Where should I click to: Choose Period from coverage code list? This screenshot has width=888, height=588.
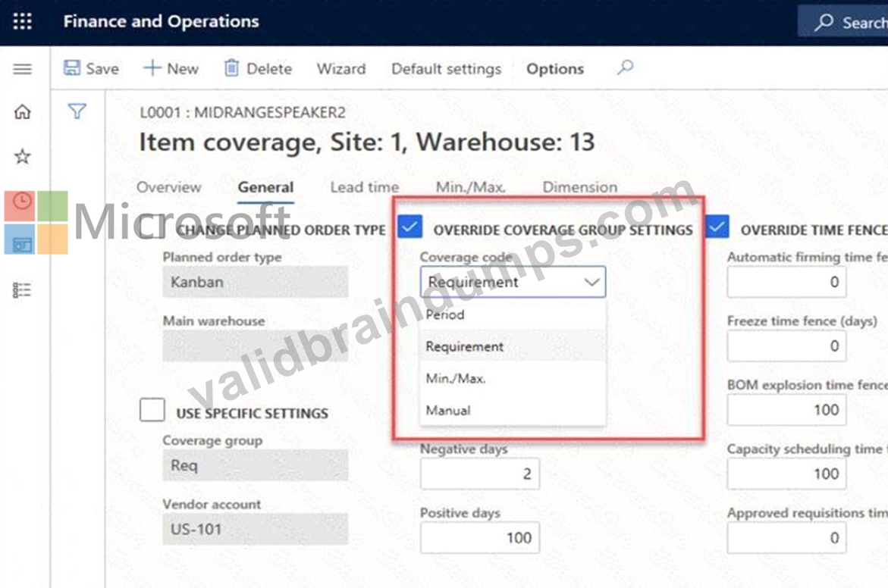click(513, 314)
